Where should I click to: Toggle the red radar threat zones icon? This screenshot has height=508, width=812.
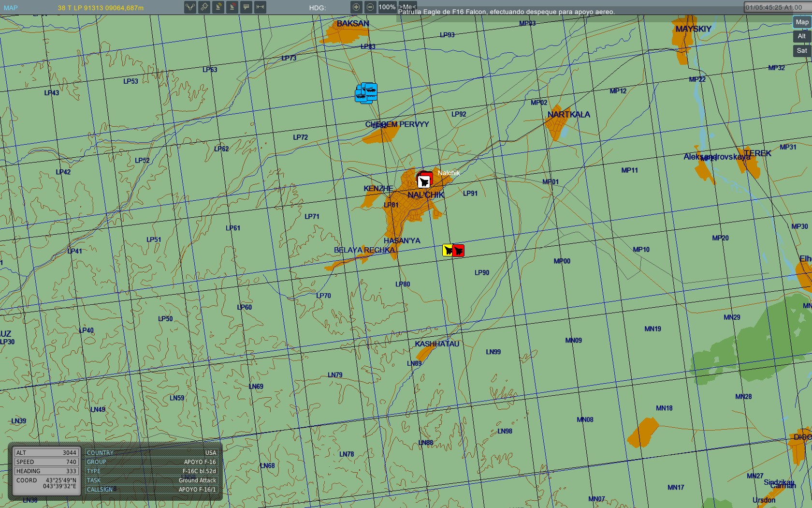point(232,7)
